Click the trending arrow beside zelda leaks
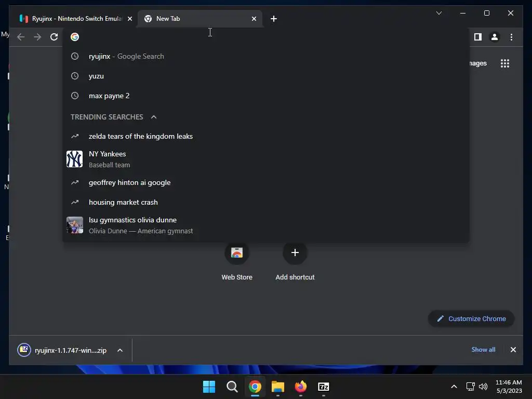The width and height of the screenshot is (532, 399). tap(75, 137)
